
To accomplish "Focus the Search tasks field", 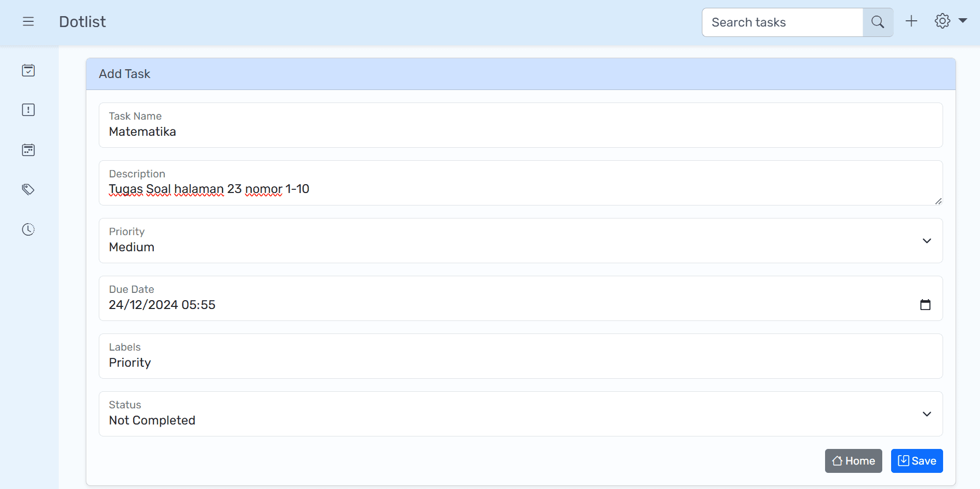I will pos(782,22).
